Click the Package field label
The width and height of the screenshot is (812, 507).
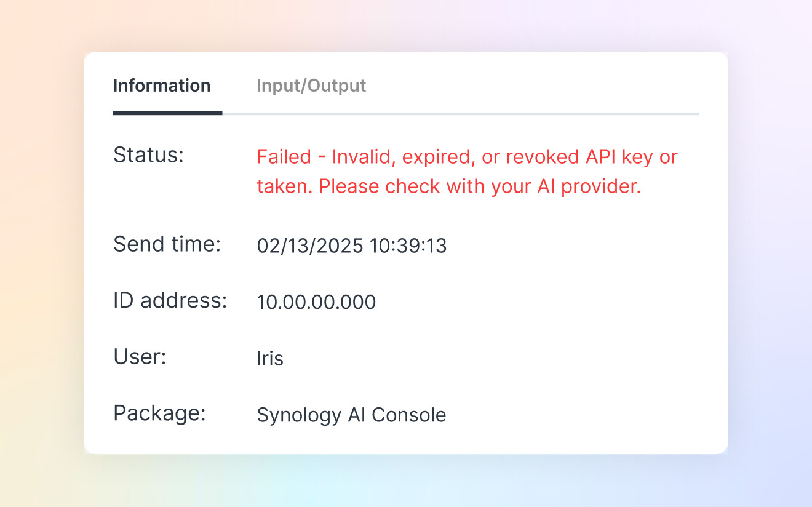point(159,413)
